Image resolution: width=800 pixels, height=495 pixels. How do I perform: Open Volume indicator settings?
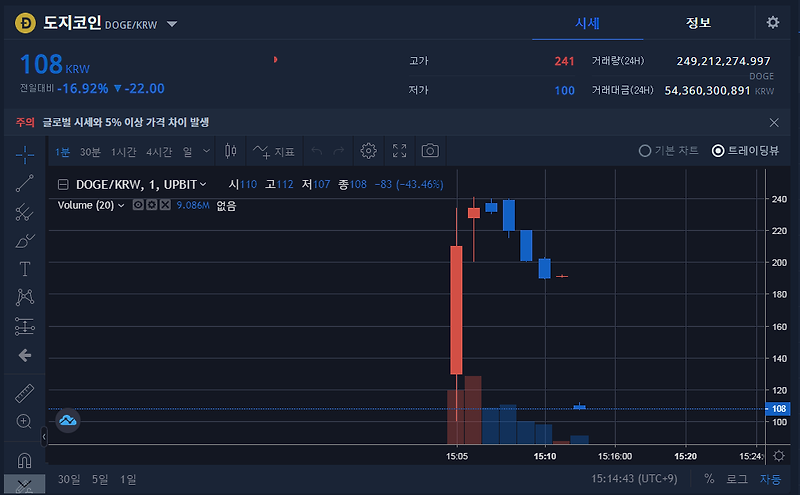[x=152, y=205]
